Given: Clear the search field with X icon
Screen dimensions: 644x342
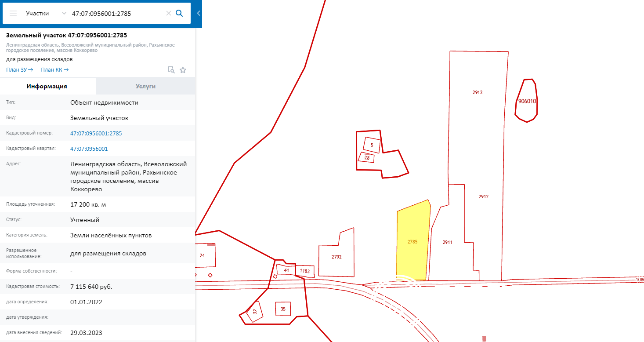Looking at the screenshot, I should point(168,13).
